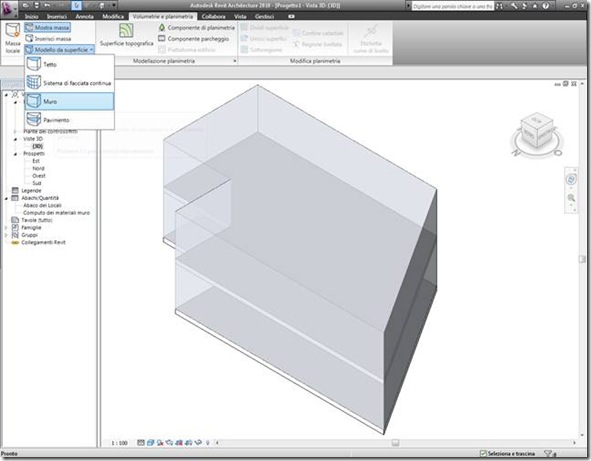
Task: Click the ribbon minimize toggle after Gestisci
Action: coord(291,17)
